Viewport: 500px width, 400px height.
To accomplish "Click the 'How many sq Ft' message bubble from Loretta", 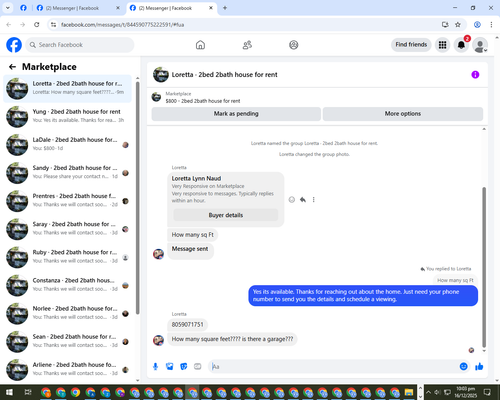I will (x=193, y=235).
